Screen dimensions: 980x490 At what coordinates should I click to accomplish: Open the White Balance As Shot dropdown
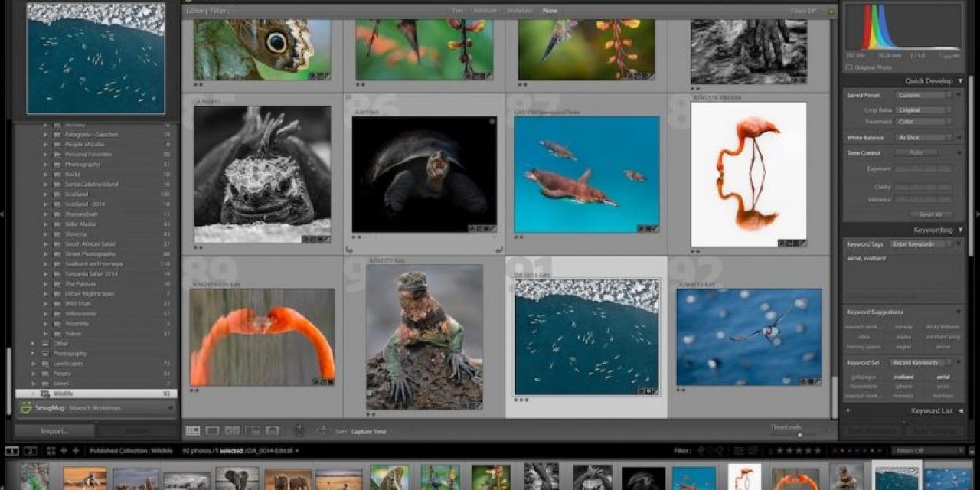point(923,138)
